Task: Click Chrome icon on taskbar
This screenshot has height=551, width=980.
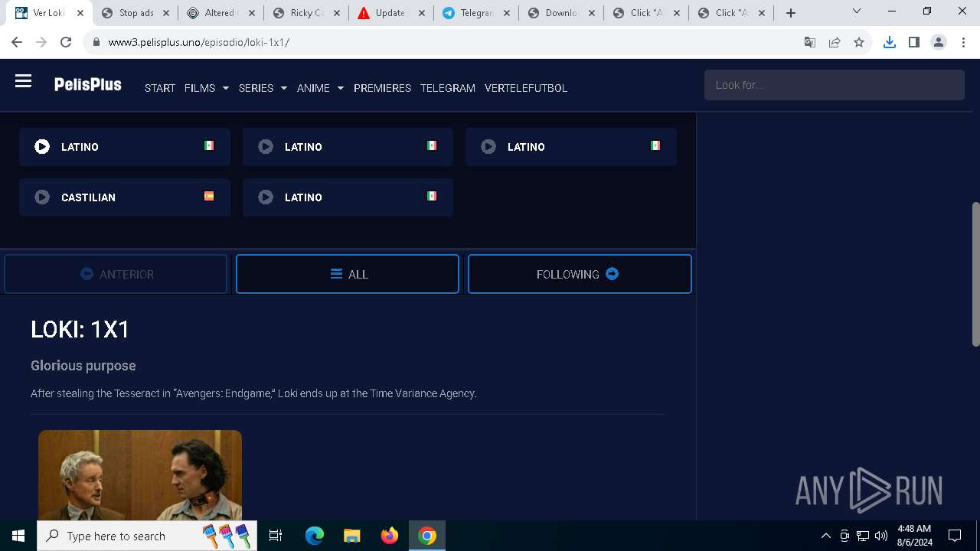Action: point(427,536)
